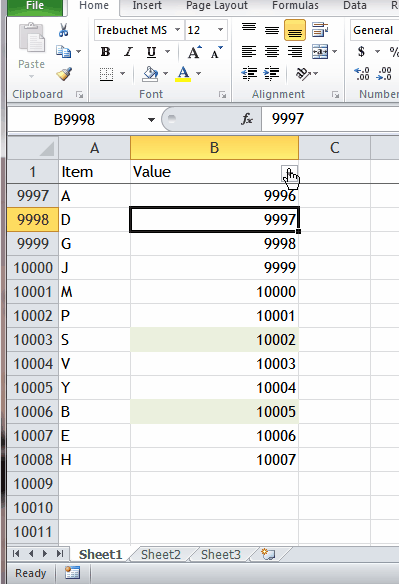
Task: Expand the Fill Color dropdown arrow
Action: pyautogui.click(x=166, y=74)
